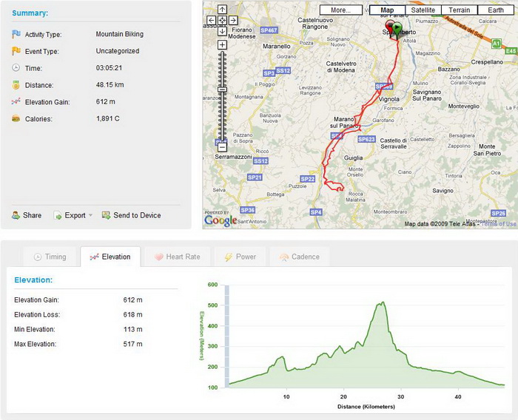
Task: Click the green start marker on map
Action: coord(398,28)
